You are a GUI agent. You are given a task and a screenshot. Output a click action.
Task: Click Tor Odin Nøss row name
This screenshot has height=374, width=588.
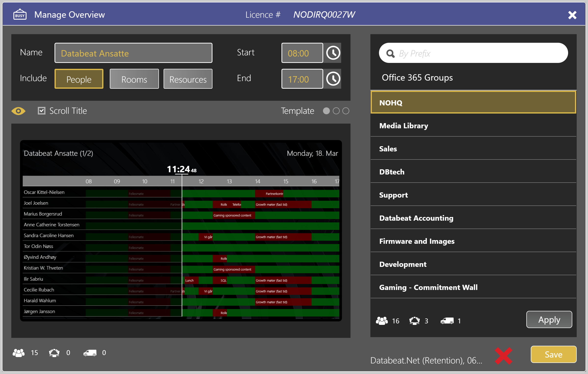pyautogui.click(x=38, y=246)
